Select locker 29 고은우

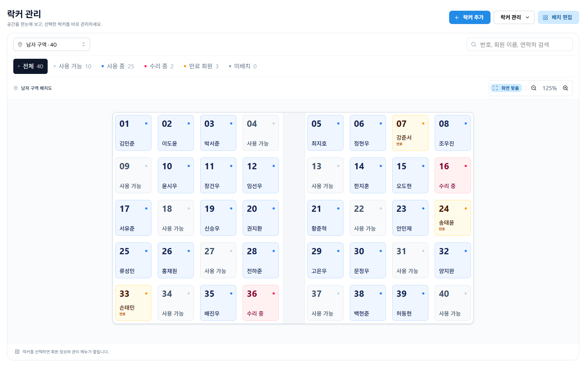click(325, 261)
